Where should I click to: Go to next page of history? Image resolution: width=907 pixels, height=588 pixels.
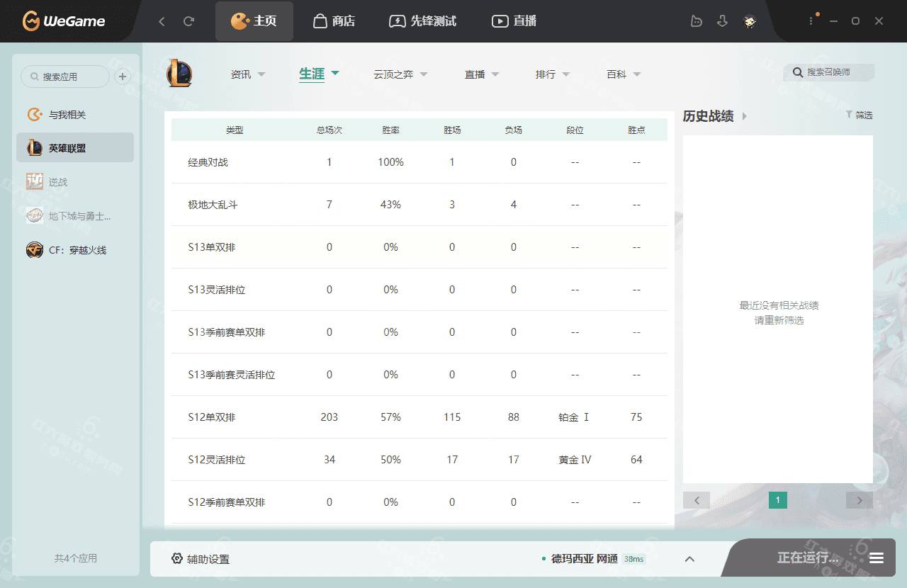860,500
